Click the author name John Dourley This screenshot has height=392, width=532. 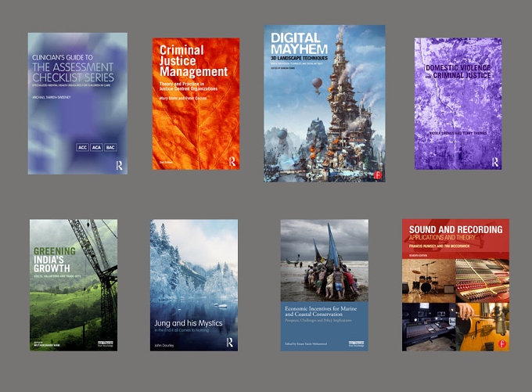(x=164, y=346)
